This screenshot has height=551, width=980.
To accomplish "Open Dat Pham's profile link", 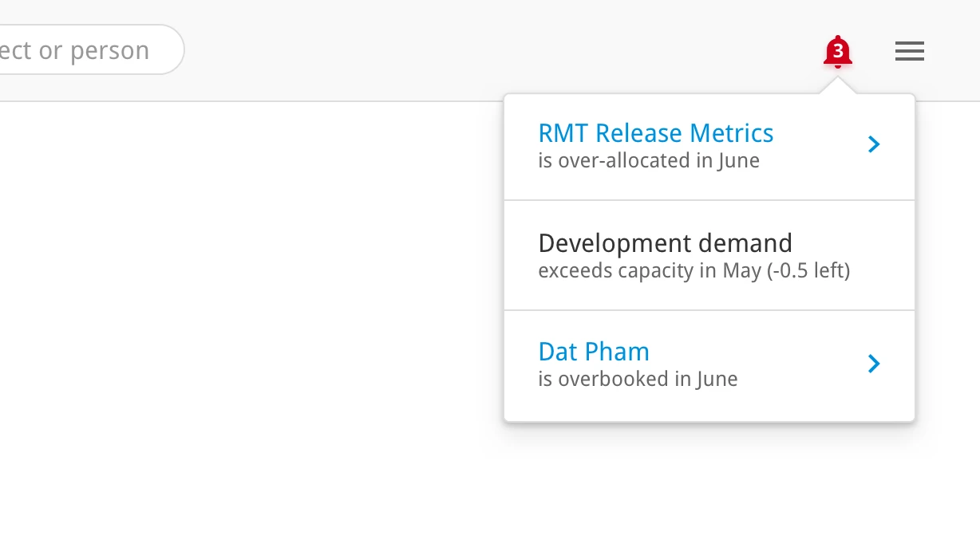I will pyautogui.click(x=594, y=352).
